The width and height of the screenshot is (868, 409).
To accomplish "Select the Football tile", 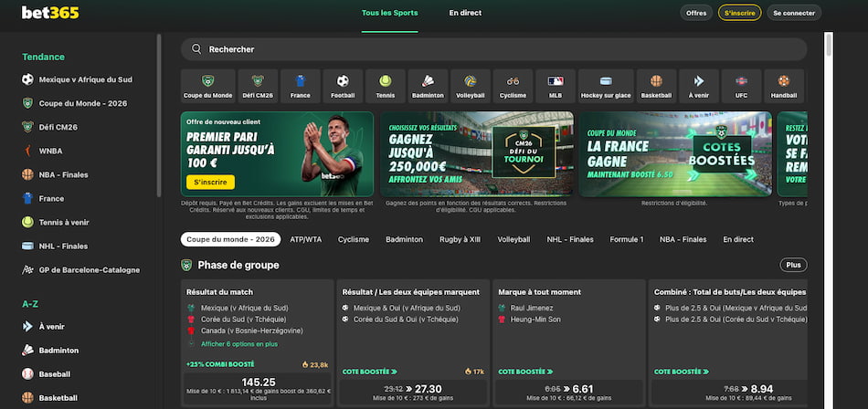I will pyautogui.click(x=343, y=87).
